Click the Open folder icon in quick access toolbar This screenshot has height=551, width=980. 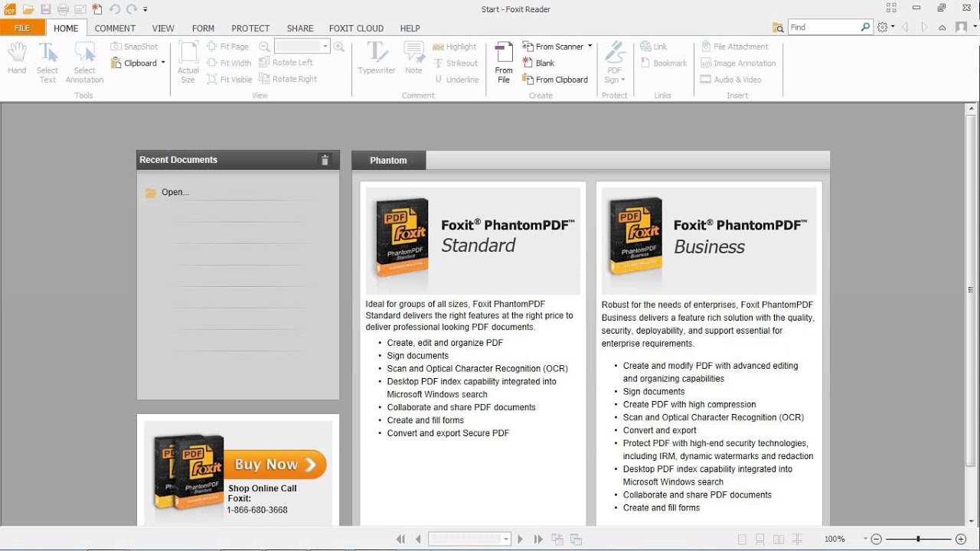[28, 9]
